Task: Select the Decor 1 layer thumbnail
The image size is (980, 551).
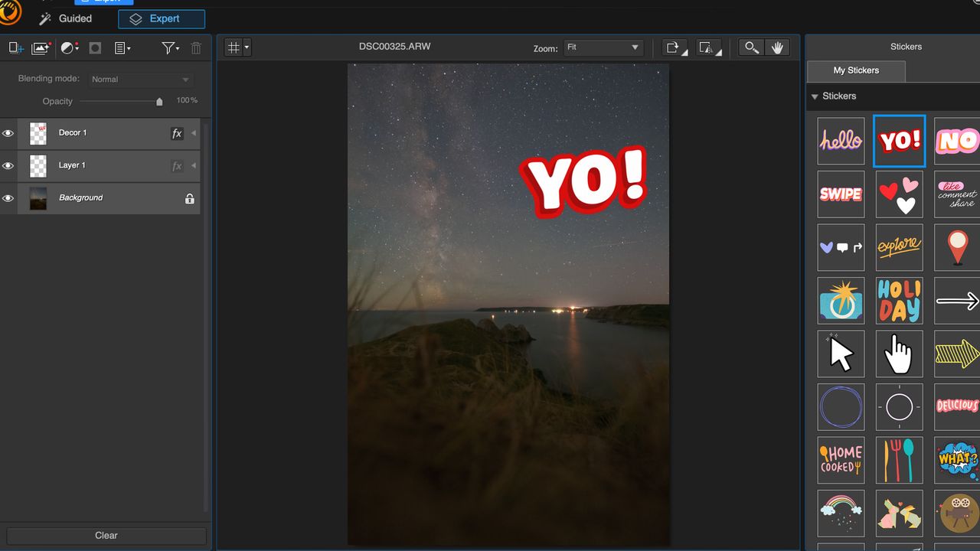Action: coord(38,133)
